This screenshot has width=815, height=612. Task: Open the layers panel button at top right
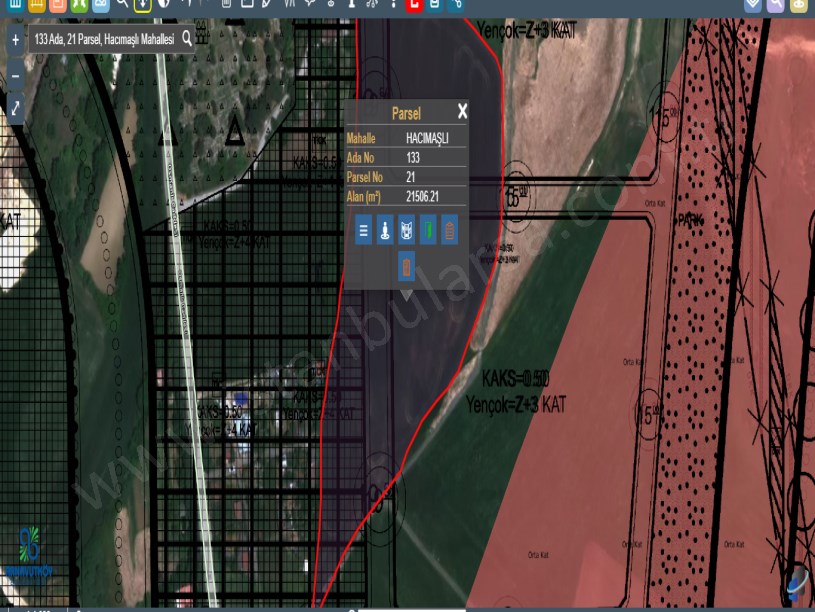click(754, 4)
